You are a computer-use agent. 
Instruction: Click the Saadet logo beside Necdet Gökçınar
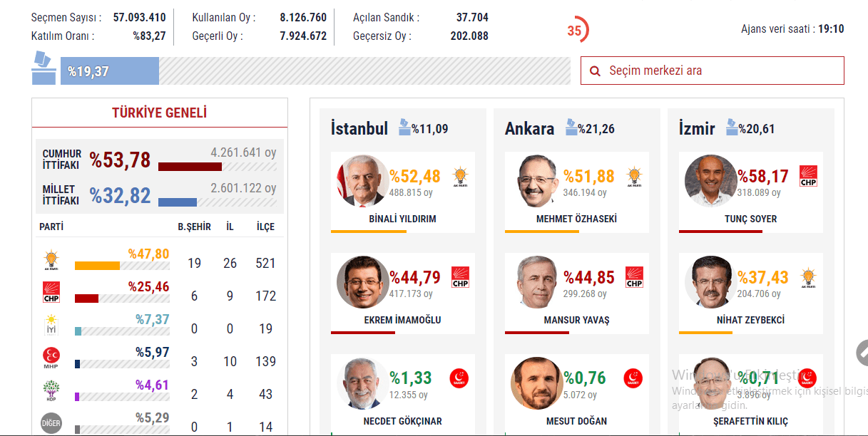459,378
